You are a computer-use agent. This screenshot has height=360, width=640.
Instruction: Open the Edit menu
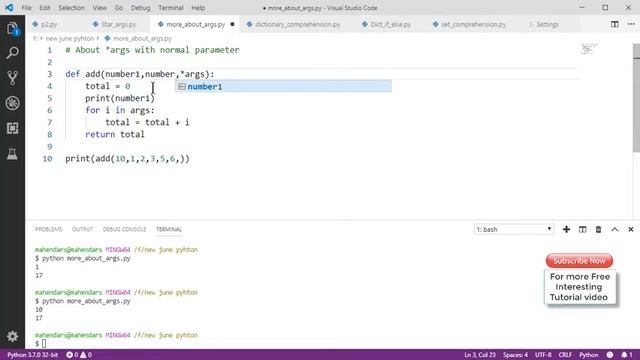coord(45,8)
